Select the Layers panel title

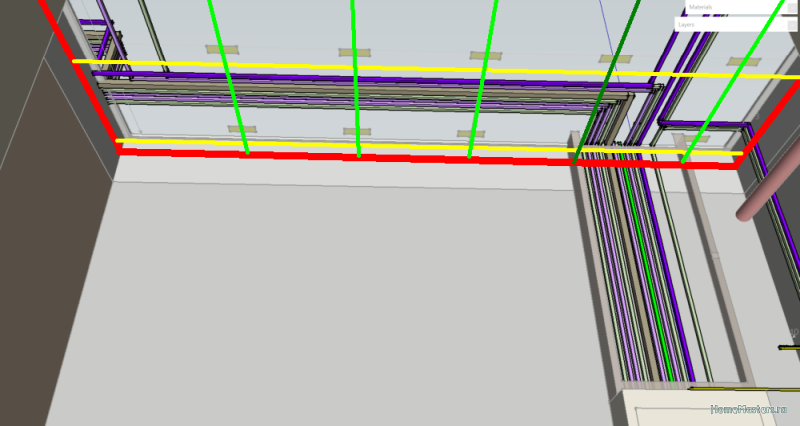coord(699,25)
